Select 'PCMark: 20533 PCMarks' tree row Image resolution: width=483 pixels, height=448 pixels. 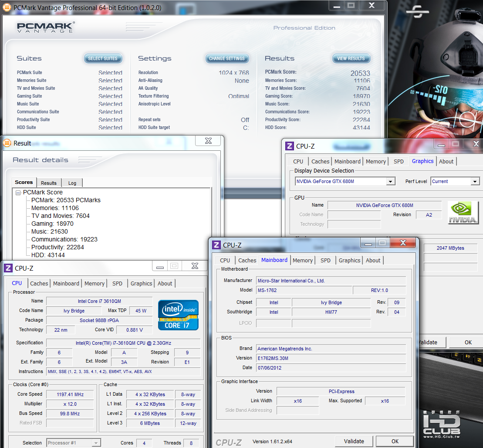pos(66,200)
